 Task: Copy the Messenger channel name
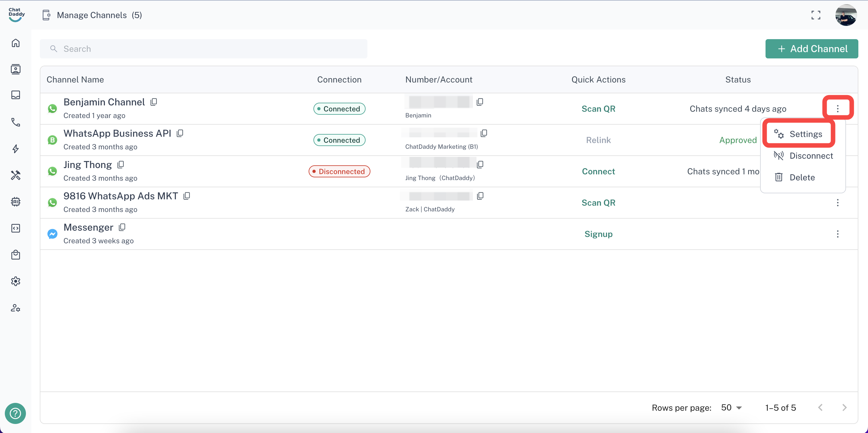point(122,227)
